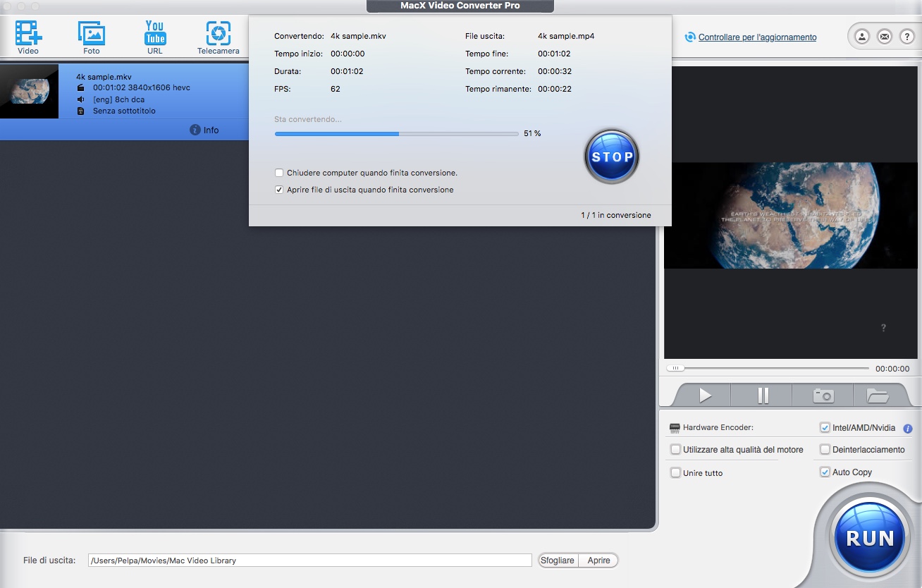Take a snapshot with the camera icon
The width and height of the screenshot is (922, 588).
pos(823,396)
